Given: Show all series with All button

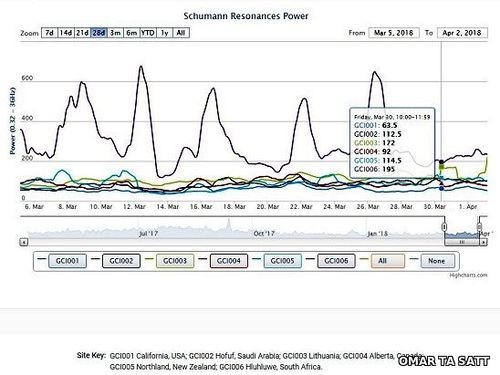Looking at the screenshot, I should click(383, 261).
